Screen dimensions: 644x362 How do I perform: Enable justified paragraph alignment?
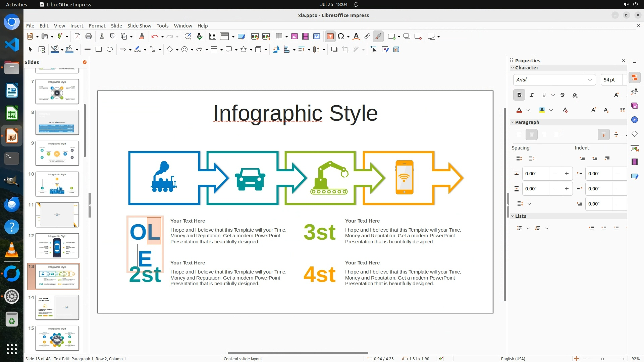click(x=556, y=135)
